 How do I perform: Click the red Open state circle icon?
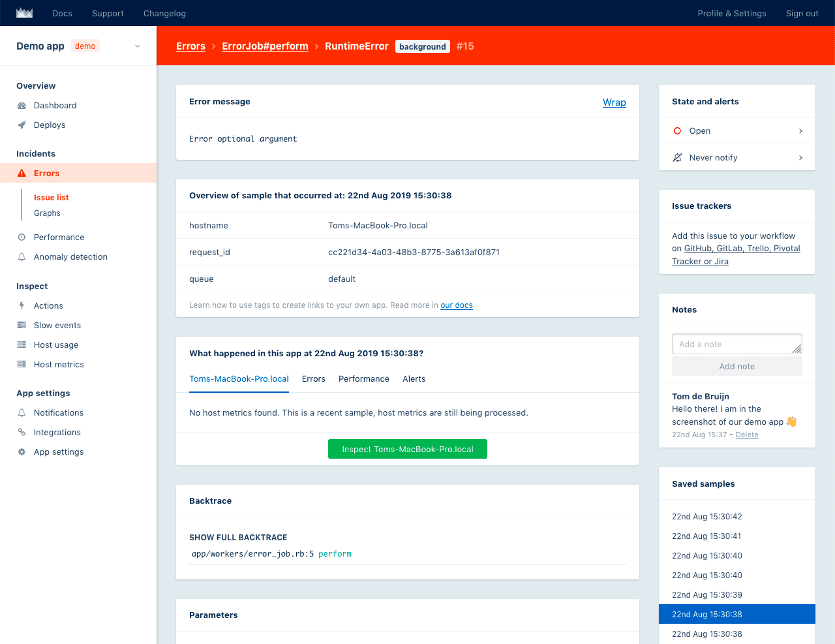[x=677, y=131]
